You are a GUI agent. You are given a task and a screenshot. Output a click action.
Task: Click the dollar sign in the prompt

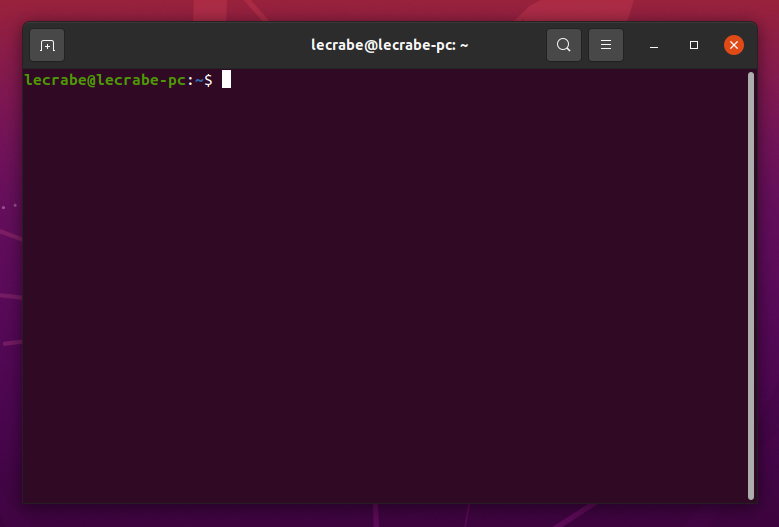(x=208, y=80)
